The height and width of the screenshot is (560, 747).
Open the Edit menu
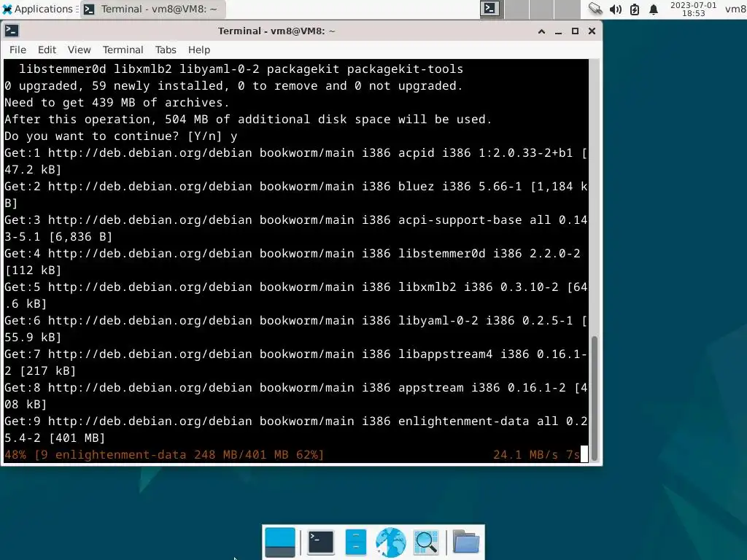pos(47,50)
